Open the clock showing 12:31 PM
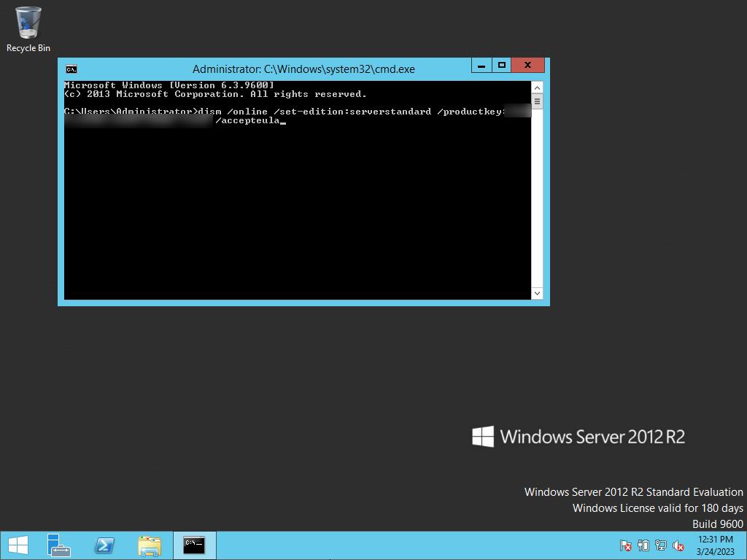 [x=715, y=540]
